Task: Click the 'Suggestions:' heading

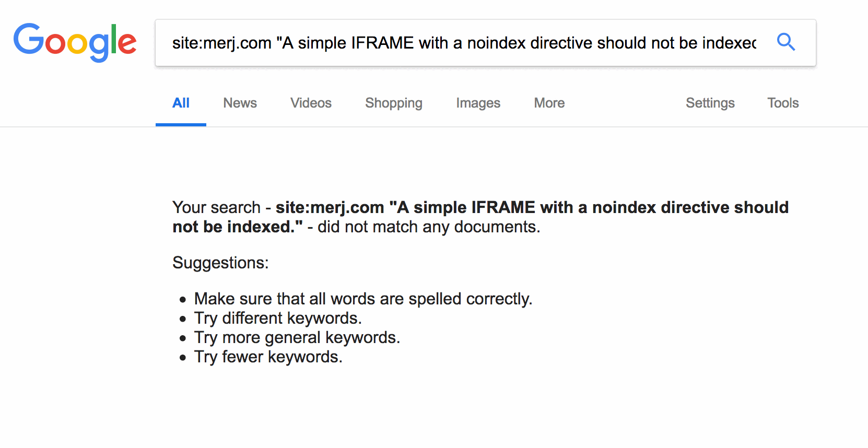Action: point(220,263)
